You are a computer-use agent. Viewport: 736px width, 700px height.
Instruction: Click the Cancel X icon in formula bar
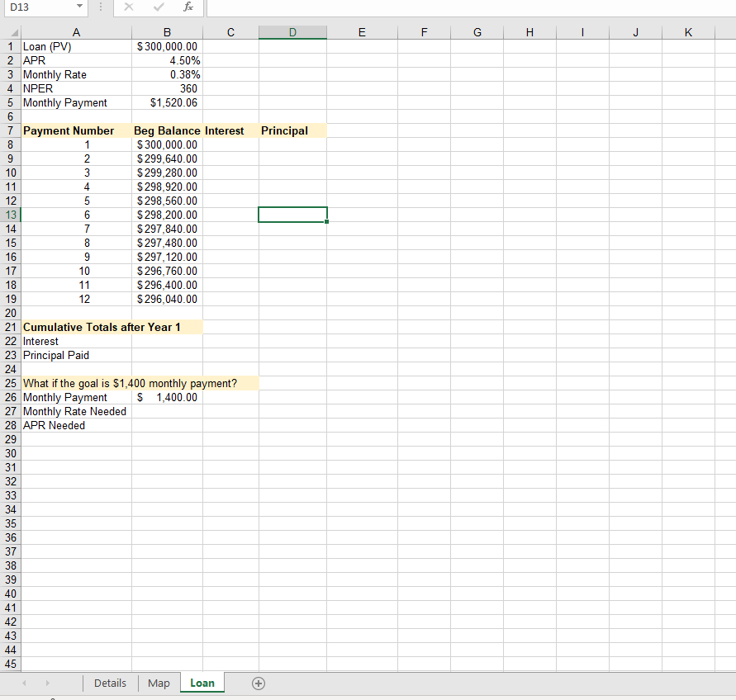coord(129,7)
